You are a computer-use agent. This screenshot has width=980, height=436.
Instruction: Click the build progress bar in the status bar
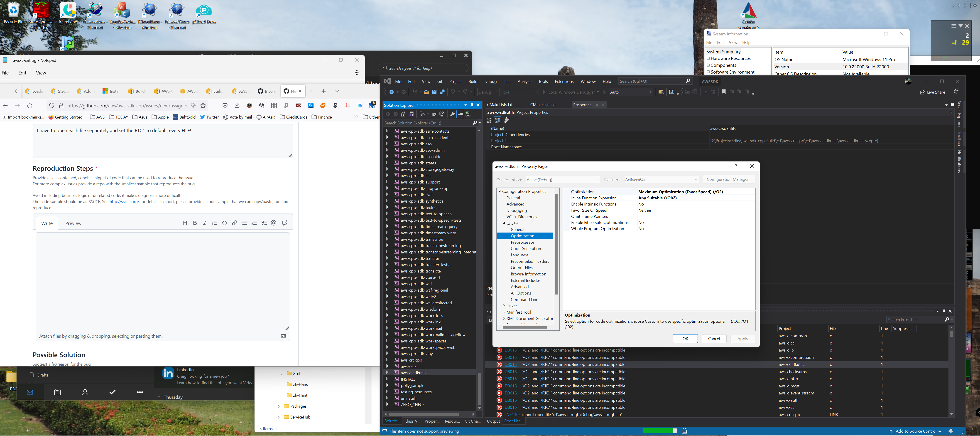[660, 431]
